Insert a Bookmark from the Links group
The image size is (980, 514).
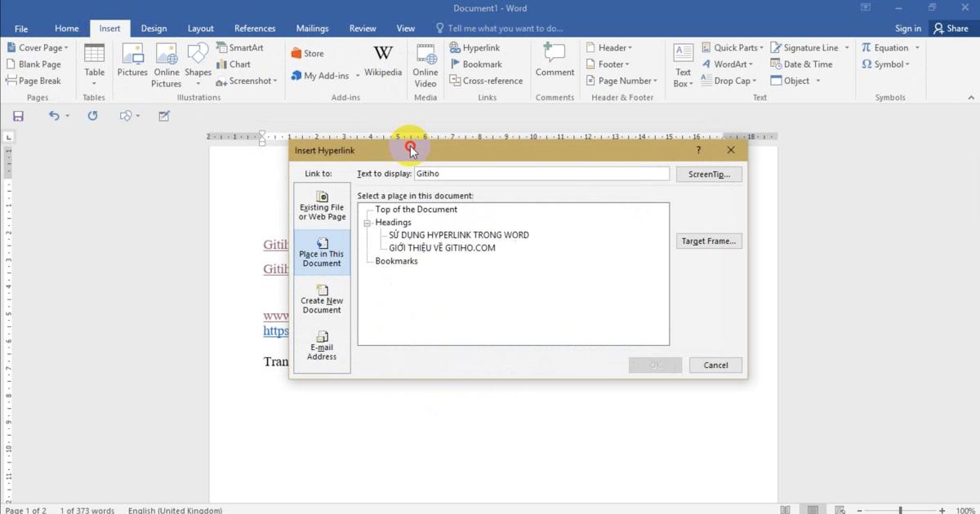click(476, 64)
